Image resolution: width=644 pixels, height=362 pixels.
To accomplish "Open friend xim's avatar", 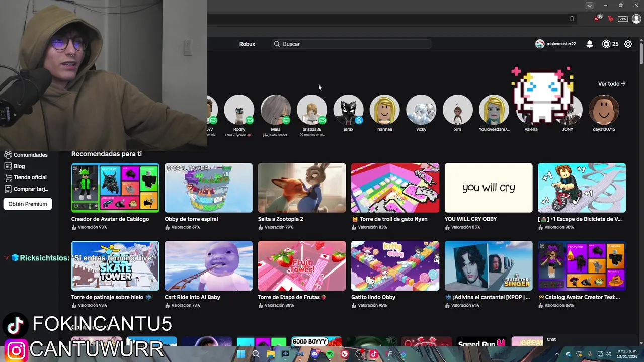I will tap(457, 109).
